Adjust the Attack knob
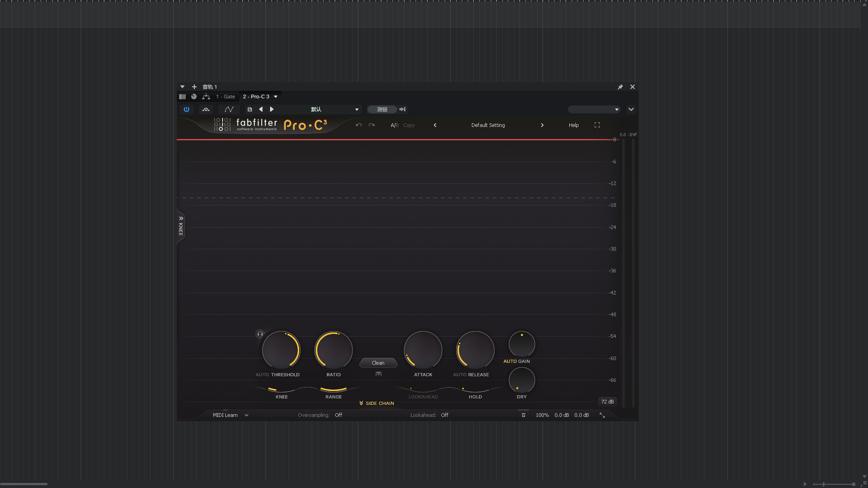Viewport: 868px width, 488px height. tap(423, 350)
